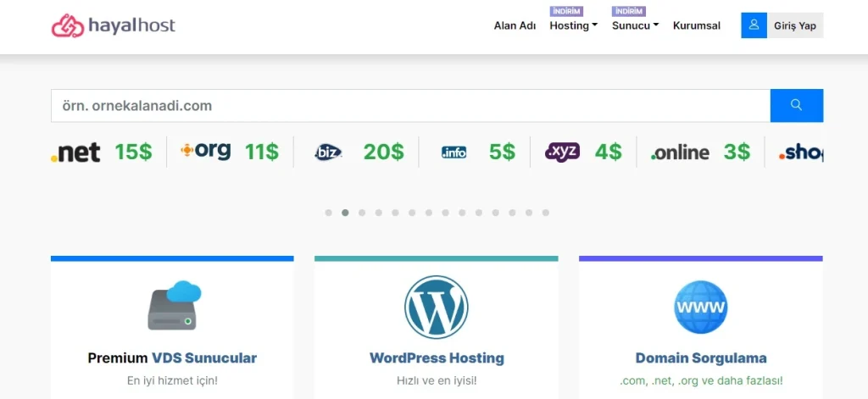Viewport: 868px width, 399px height.
Task: Select the fifth carousel dot
Action: (x=395, y=213)
